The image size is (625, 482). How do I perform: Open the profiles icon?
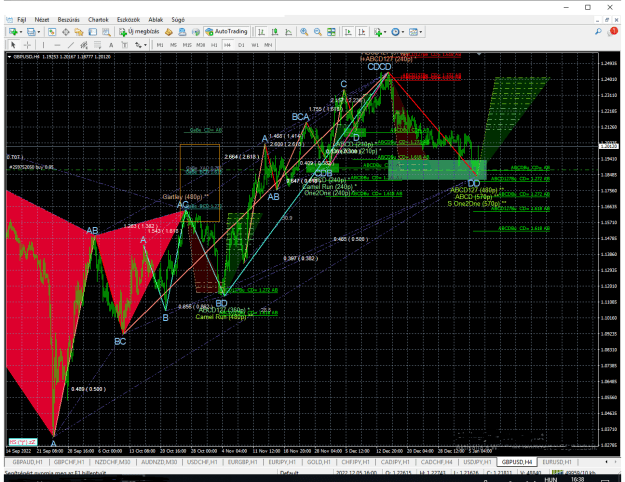(31, 32)
